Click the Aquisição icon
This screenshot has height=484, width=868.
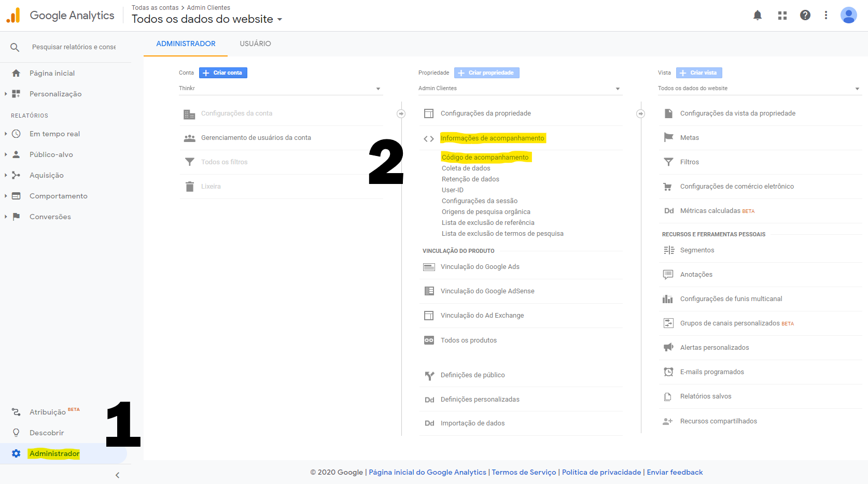pyautogui.click(x=16, y=175)
